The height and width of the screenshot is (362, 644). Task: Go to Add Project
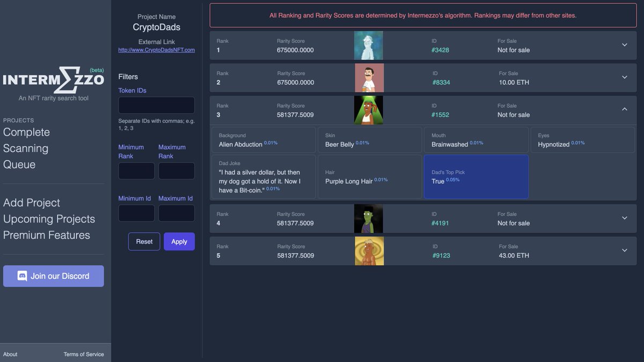32,202
